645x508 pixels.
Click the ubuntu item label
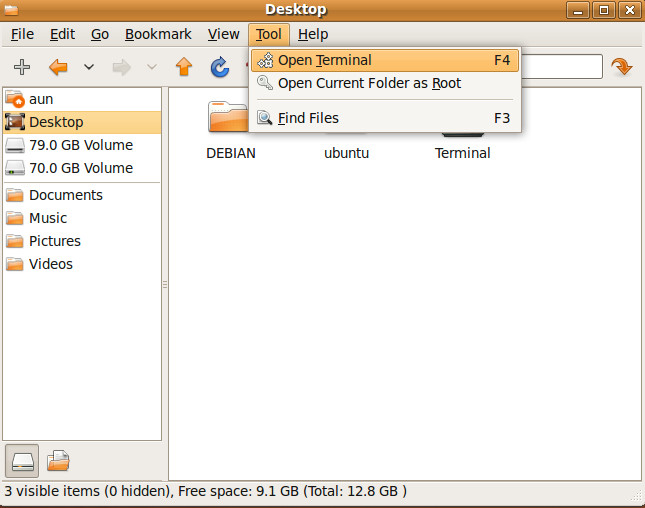(x=346, y=153)
